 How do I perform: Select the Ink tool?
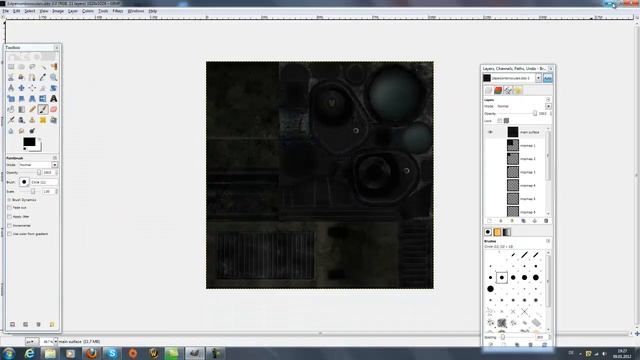[x=21, y=120]
